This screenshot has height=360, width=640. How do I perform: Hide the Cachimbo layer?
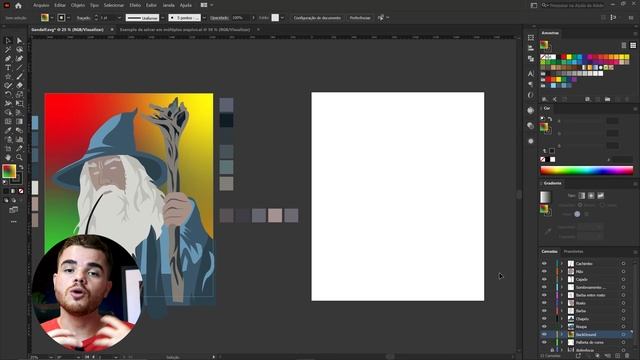(544, 264)
